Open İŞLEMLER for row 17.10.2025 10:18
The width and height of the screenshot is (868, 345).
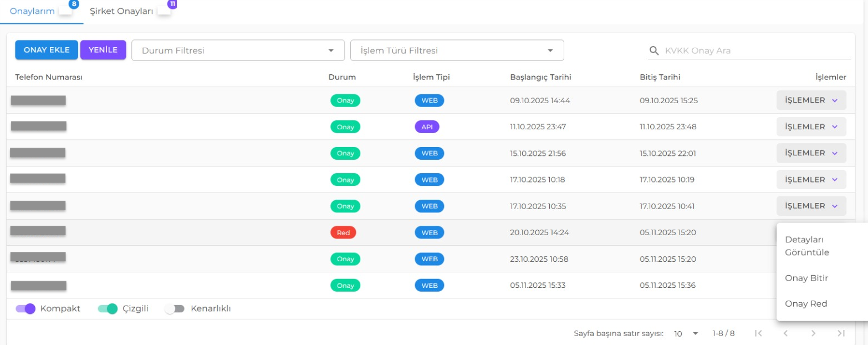[811, 180]
